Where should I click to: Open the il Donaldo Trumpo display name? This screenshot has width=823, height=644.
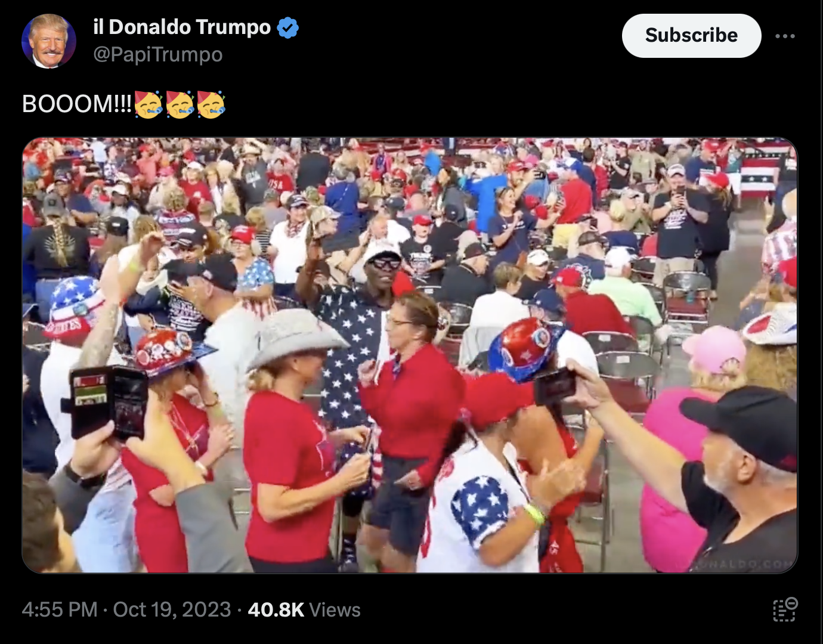[x=182, y=27]
